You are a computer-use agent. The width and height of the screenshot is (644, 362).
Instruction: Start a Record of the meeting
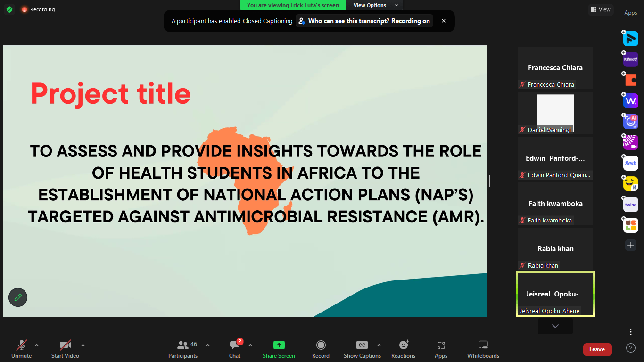[x=321, y=349]
